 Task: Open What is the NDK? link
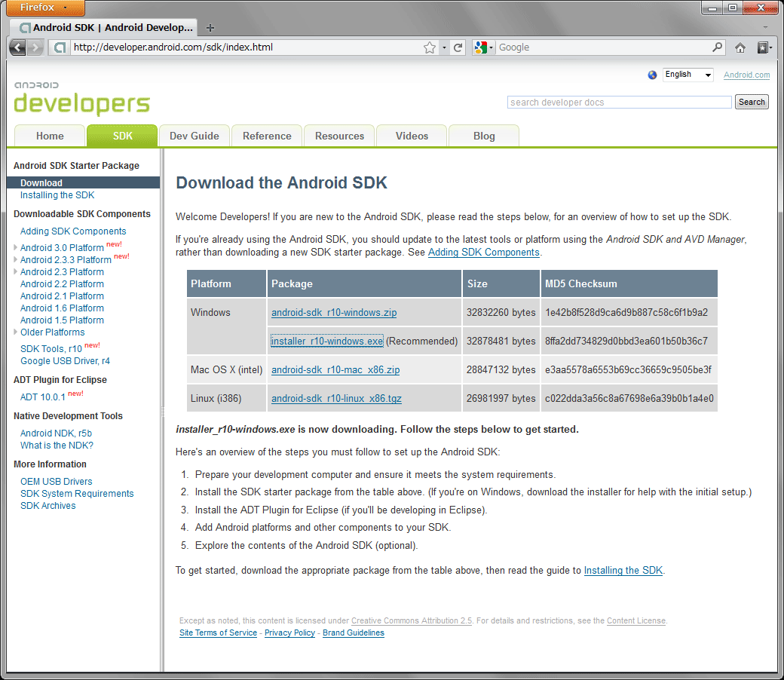57,445
